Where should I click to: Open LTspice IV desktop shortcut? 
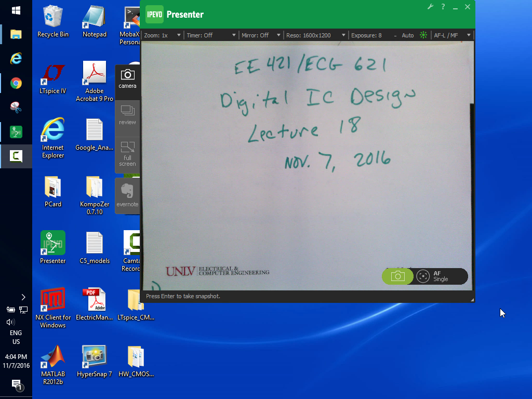[53, 78]
